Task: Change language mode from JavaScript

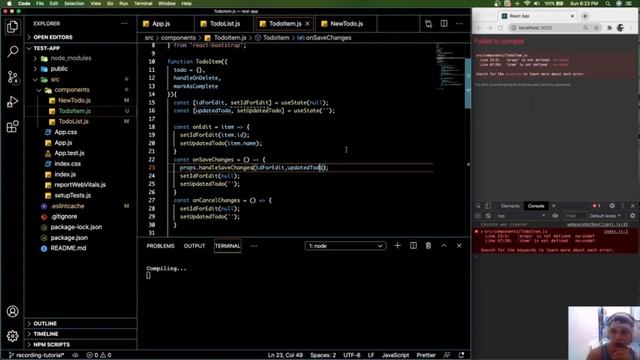Action: pyautogui.click(x=395, y=355)
